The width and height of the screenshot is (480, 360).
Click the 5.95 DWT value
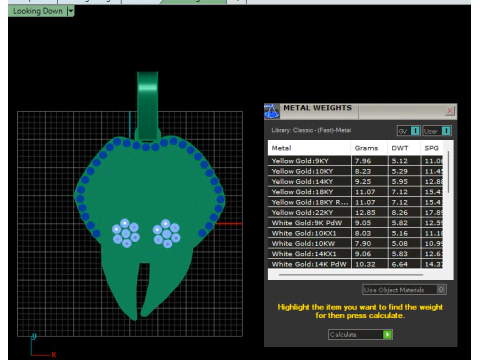click(399, 182)
